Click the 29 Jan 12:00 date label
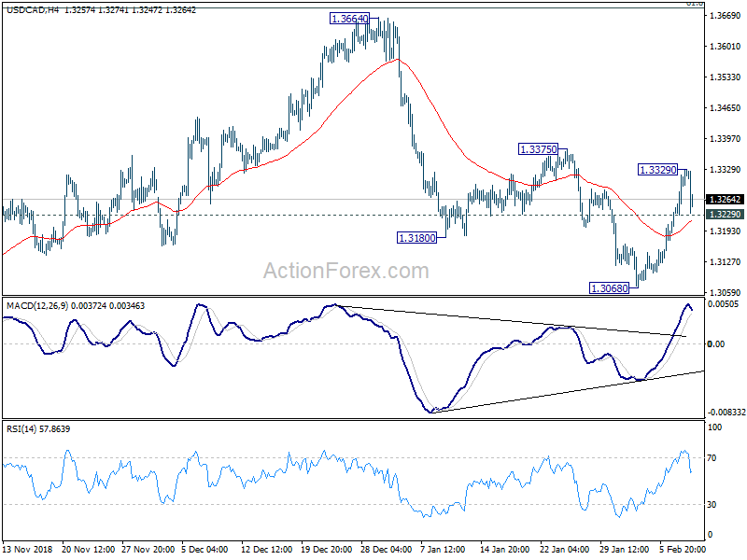The height and width of the screenshot is (560, 747). (625, 549)
